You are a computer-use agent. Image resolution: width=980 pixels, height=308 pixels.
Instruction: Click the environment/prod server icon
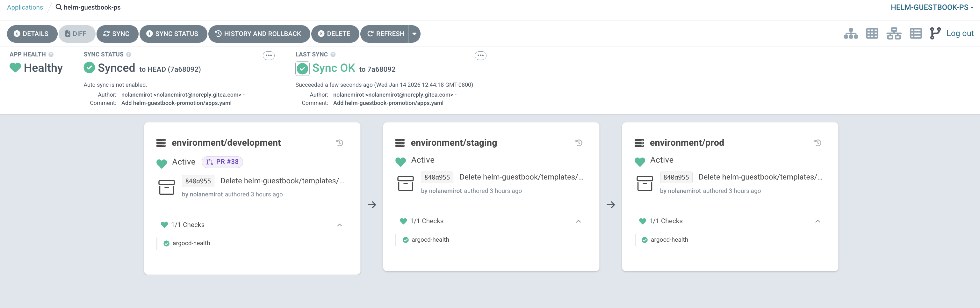coord(639,143)
